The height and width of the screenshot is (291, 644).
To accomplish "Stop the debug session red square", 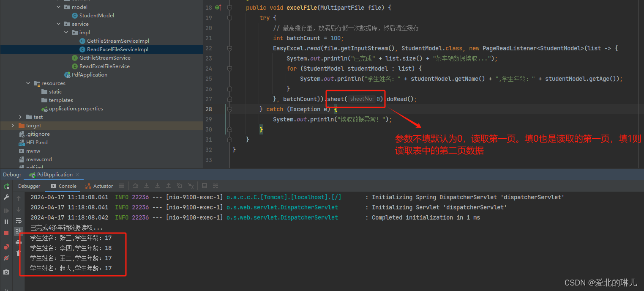I will tap(6, 233).
